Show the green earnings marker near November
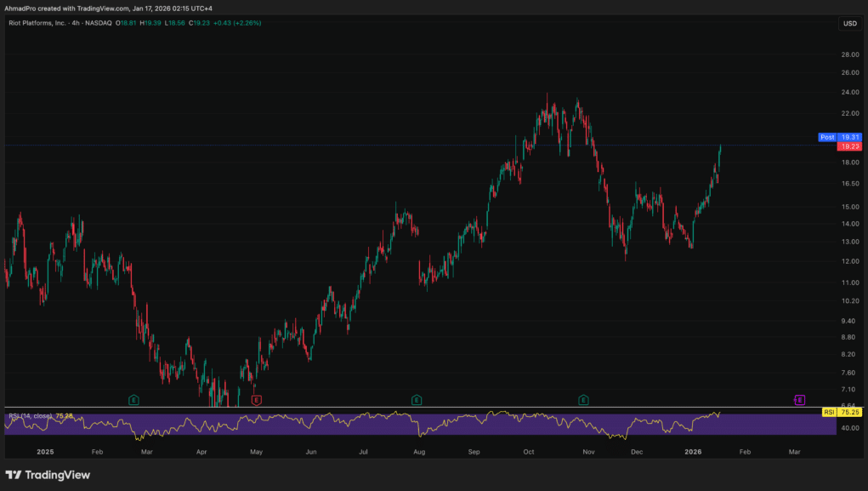 click(x=583, y=399)
